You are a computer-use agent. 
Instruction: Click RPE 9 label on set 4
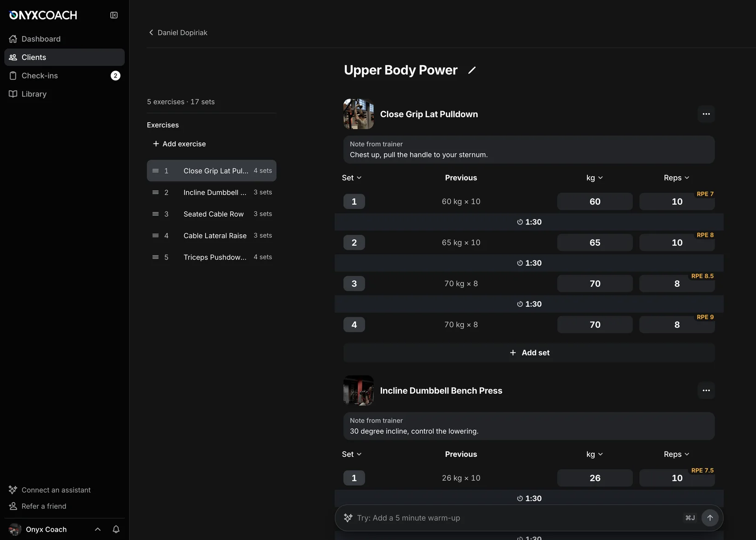pyautogui.click(x=705, y=317)
